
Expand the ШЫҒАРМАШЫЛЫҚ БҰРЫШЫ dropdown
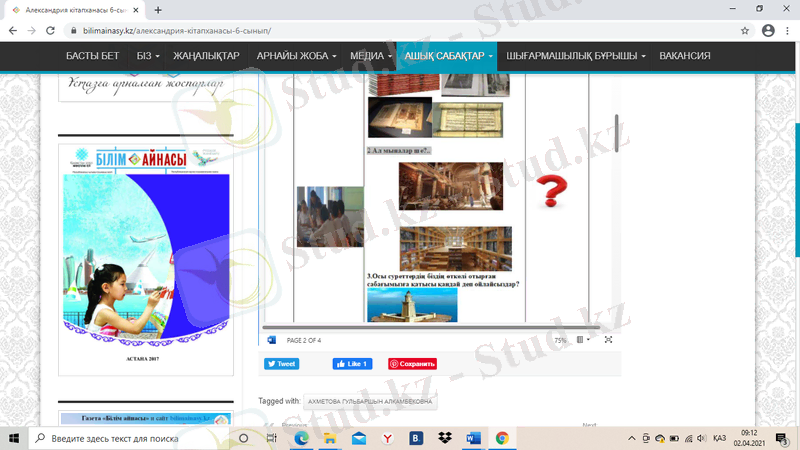click(x=576, y=56)
